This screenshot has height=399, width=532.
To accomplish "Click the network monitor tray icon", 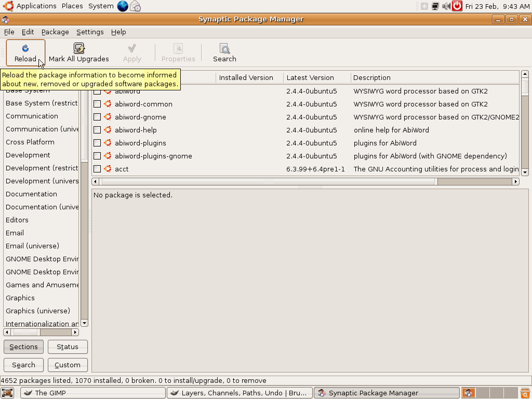I will [x=435, y=6].
